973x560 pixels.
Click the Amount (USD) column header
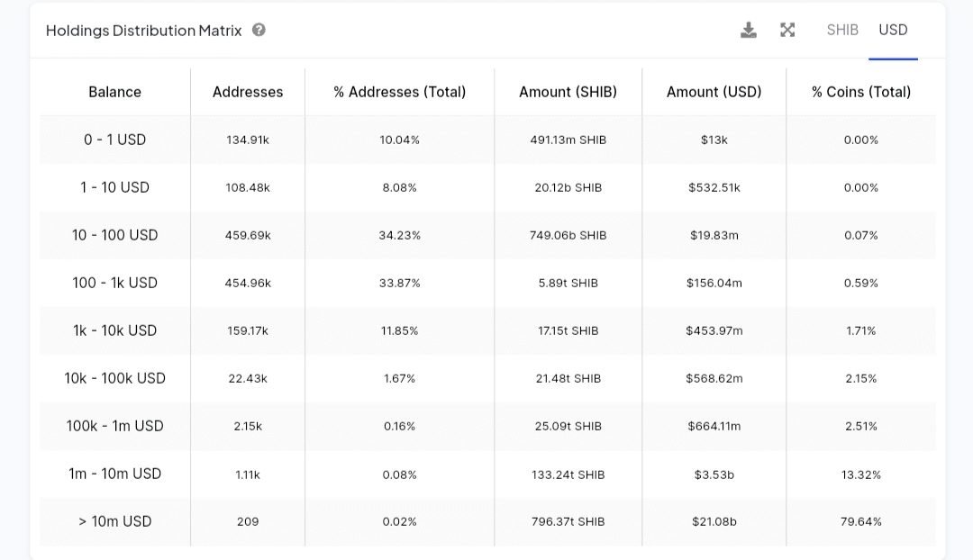[x=714, y=92]
